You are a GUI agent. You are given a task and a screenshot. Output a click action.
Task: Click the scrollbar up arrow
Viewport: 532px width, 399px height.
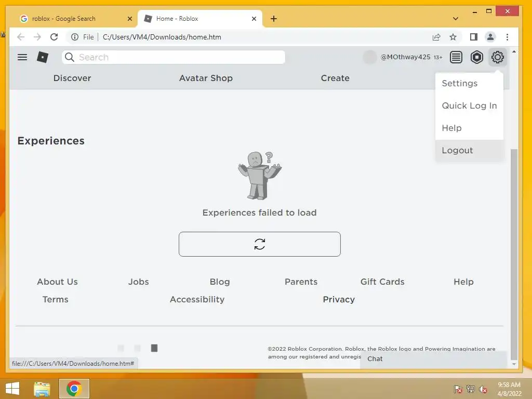click(x=514, y=51)
